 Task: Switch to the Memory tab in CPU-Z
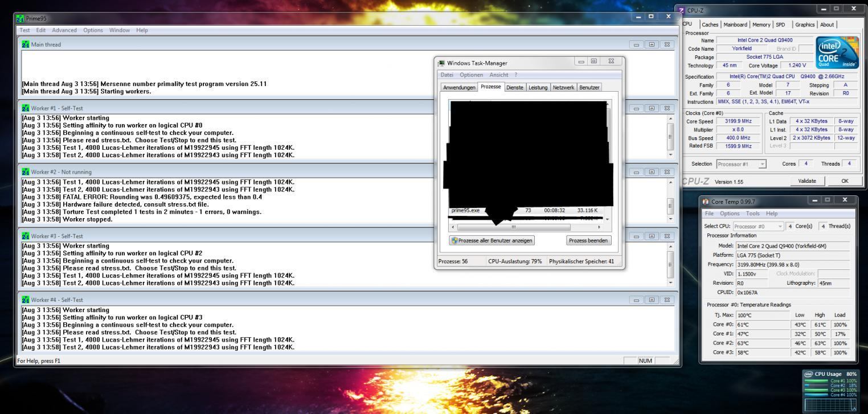(761, 24)
